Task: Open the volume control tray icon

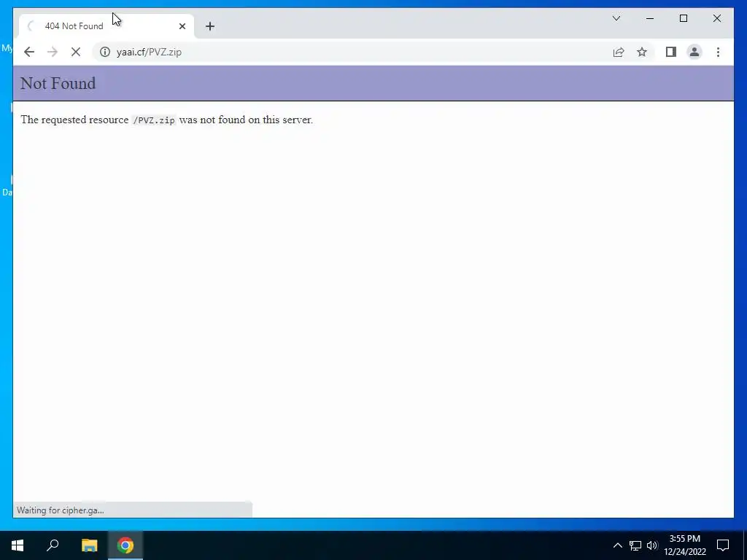Action: [652, 545]
